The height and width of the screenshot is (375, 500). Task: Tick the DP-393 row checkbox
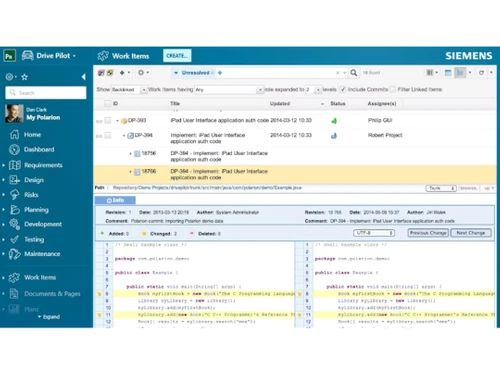point(108,120)
